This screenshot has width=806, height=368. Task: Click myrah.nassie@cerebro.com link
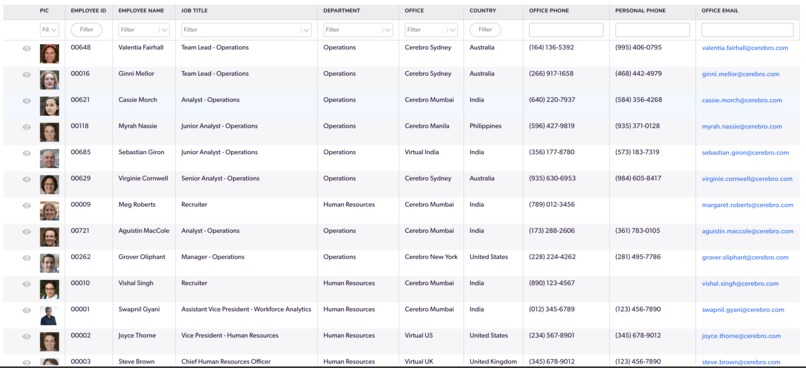pyautogui.click(x=742, y=126)
